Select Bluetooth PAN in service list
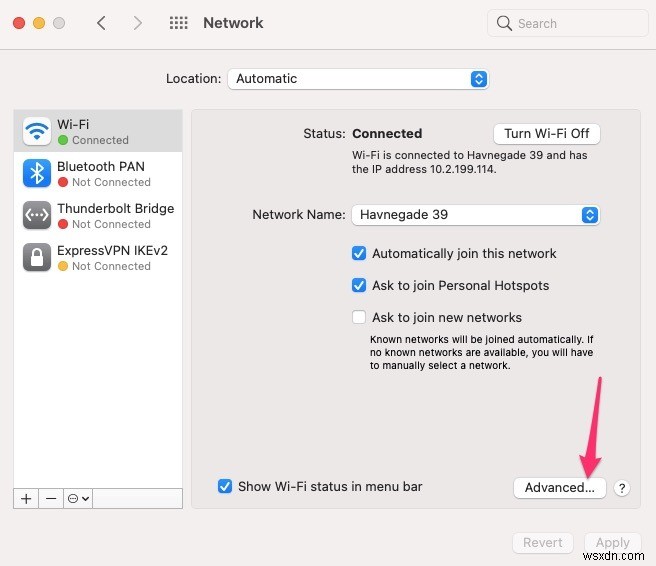This screenshot has width=656, height=566. coord(98,173)
